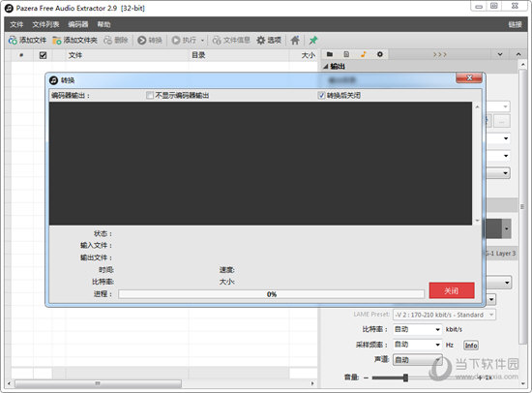Viewport: 532px width, 393px height.
Task: Click the right arrow of the file list scrollbar
Action: point(312,383)
